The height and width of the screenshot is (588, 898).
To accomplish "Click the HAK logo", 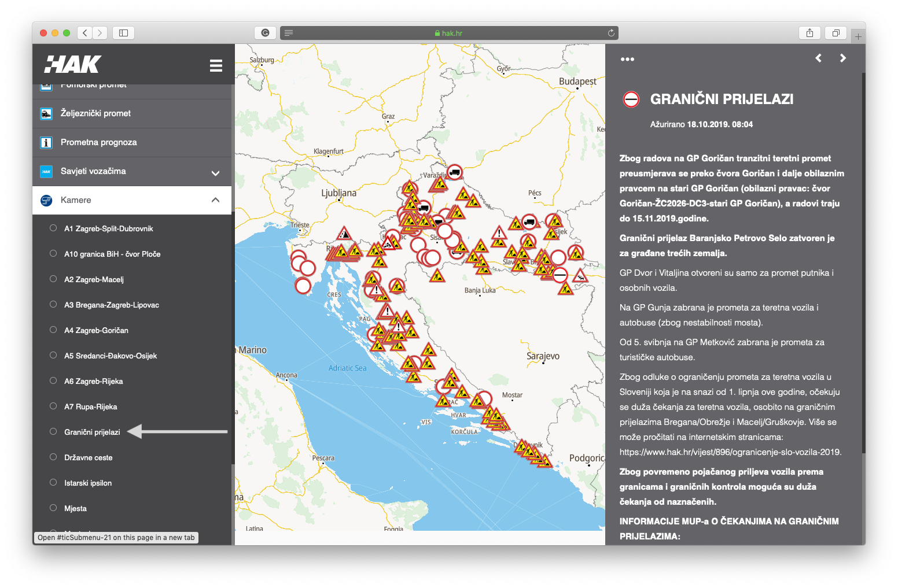I will pos(73,64).
